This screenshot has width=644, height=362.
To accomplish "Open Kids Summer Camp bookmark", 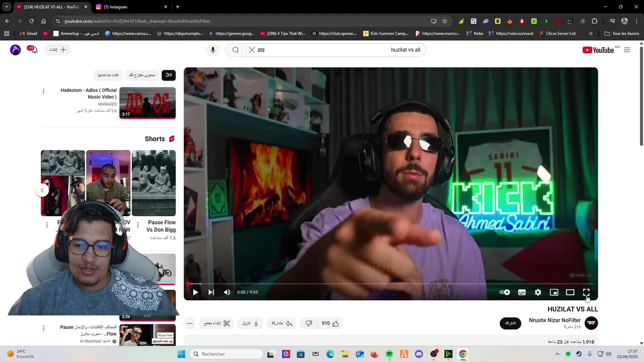I will click(x=385, y=34).
